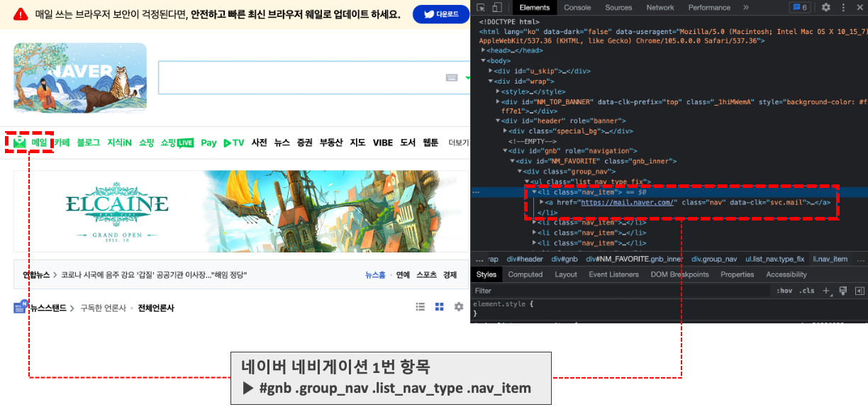Expand the div id="u_skip" node

pos(491,71)
